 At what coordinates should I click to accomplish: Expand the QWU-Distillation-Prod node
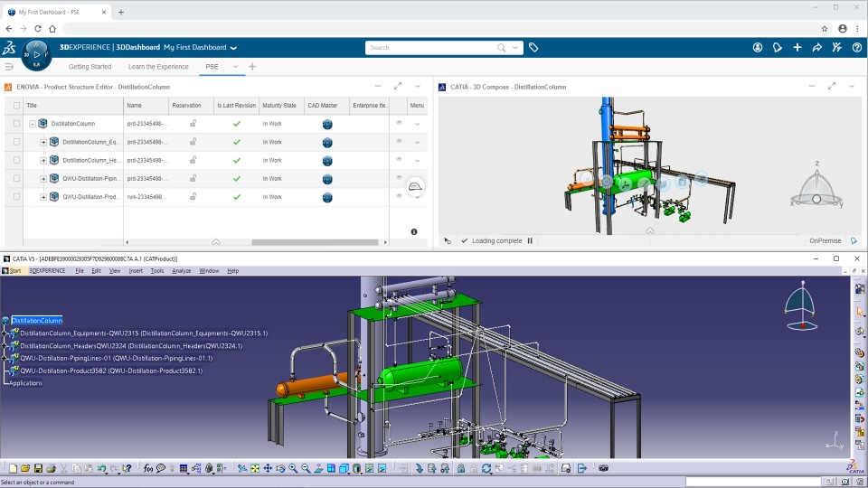click(x=43, y=197)
